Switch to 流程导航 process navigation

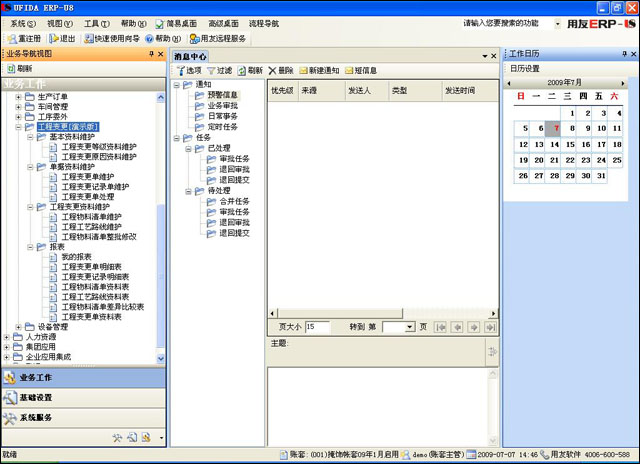click(264, 24)
